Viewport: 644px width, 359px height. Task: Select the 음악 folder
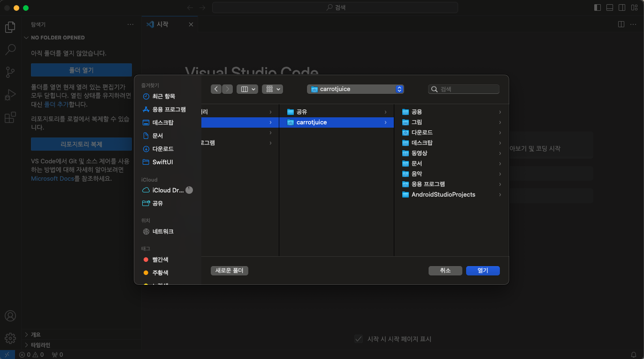pos(451,174)
